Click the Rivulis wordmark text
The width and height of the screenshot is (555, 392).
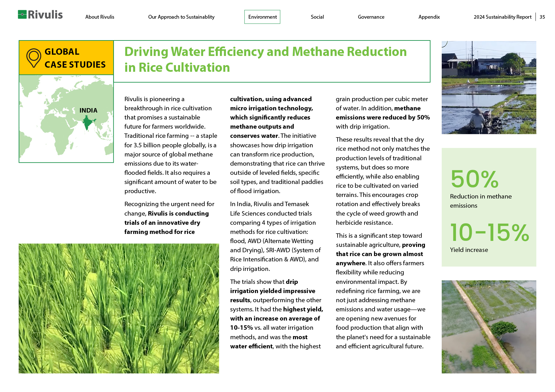pyautogui.click(x=45, y=15)
